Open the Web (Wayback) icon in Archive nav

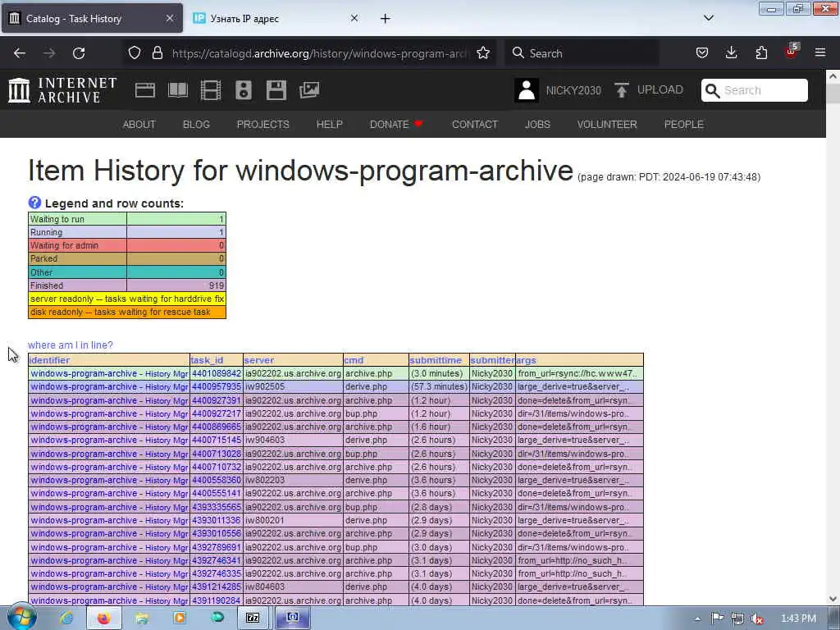(x=144, y=90)
